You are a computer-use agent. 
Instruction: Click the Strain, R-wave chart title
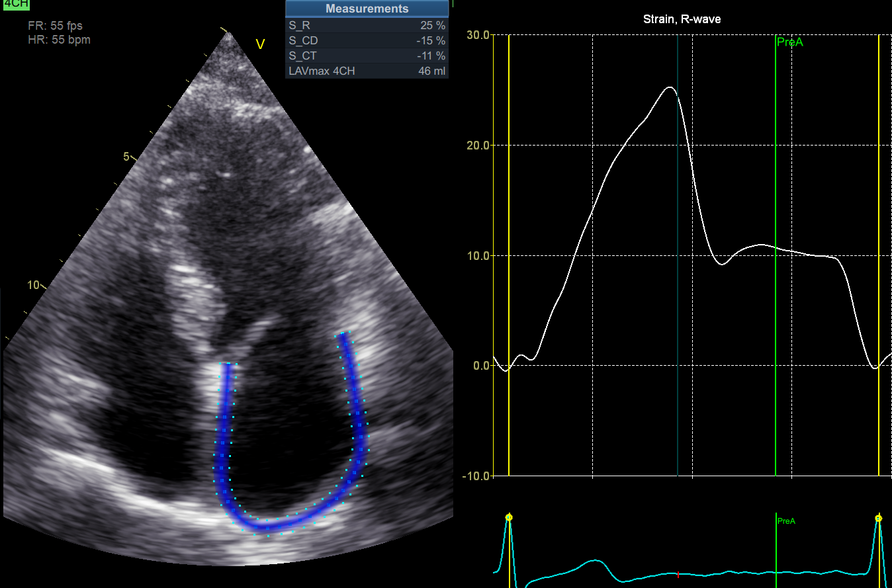coord(682,19)
